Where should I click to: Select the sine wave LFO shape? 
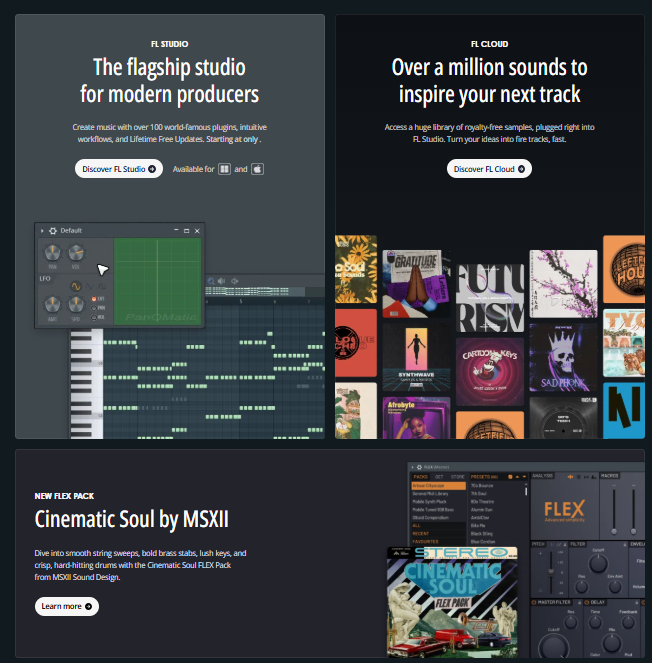coord(76,286)
